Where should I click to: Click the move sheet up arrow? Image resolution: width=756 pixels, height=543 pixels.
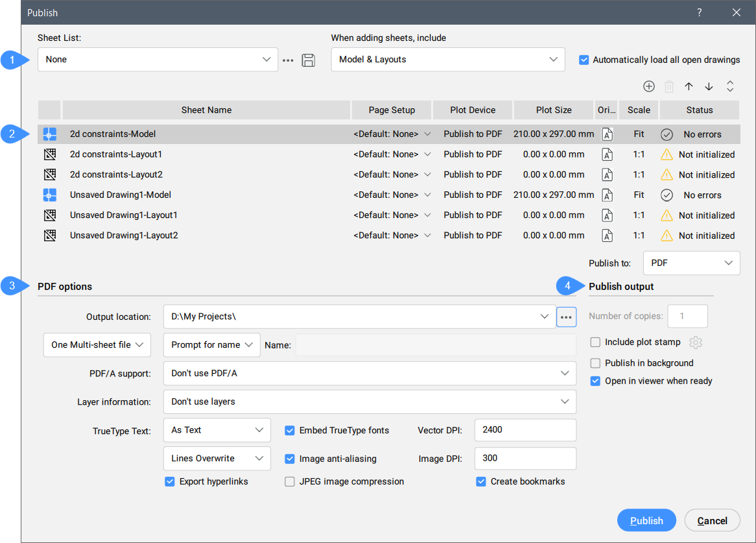tap(689, 86)
